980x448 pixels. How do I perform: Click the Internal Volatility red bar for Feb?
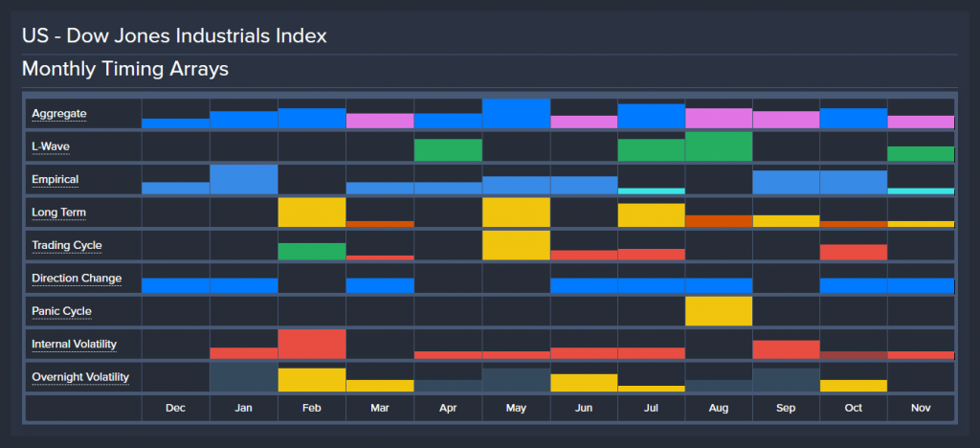(x=312, y=345)
